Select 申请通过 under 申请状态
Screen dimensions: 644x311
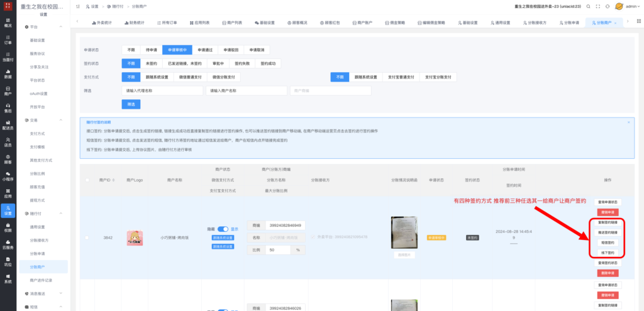click(x=205, y=50)
